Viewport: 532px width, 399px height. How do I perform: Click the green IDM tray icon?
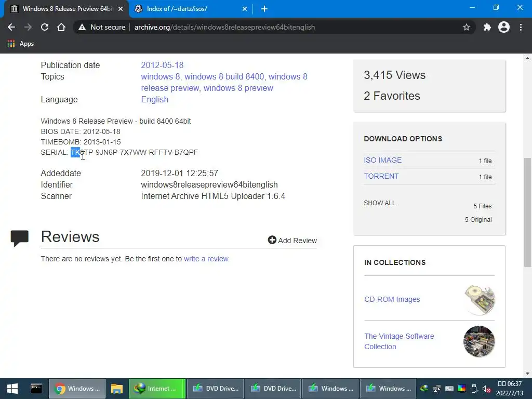(x=424, y=389)
